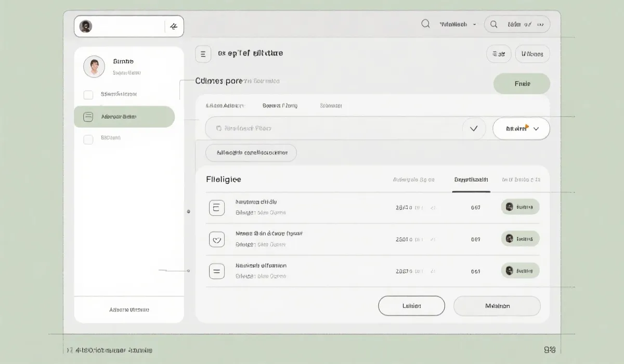Viewport: 624px width, 364px height.
Task: Click the icon at right of top-left box
Action: tap(174, 27)
